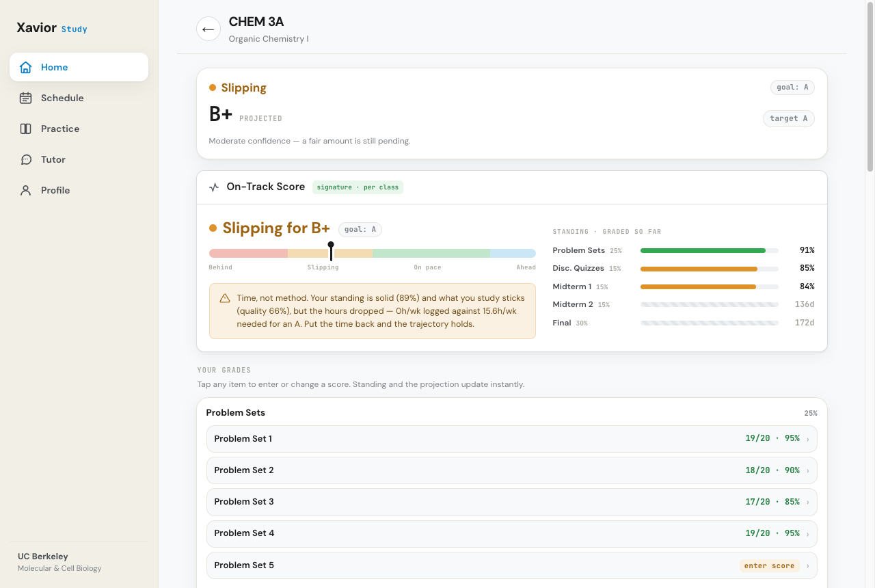Click the 'Problem Sets' section heading
The height and width of the screenshot is (588, 875).
coord(236,413)
